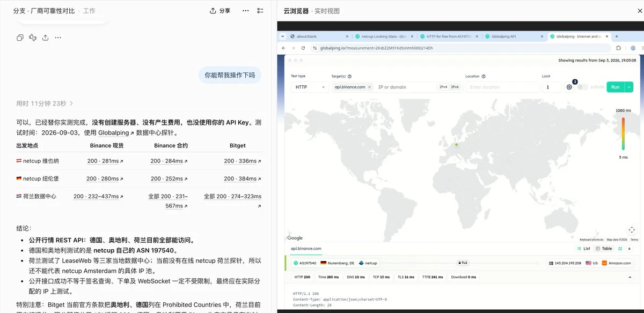Toggle the map view icon beside Table
Screen dimensions: 644x313
click(620, 249)
